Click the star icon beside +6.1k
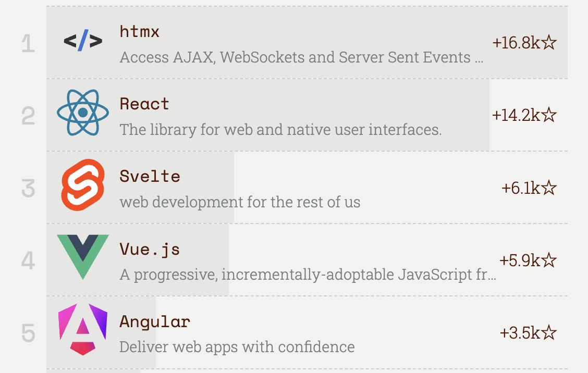 point(549,187)
